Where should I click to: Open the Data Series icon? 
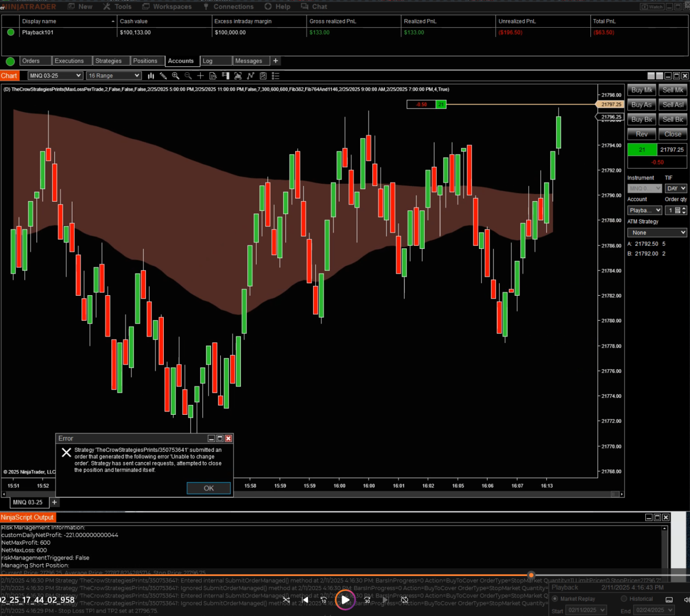(x=238, y=75)
